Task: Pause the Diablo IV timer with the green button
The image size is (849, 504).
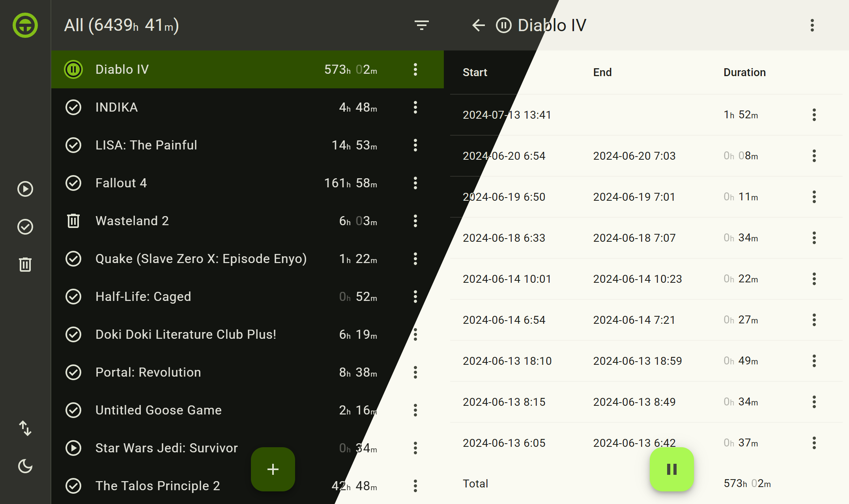Action: tap(671, 469)
